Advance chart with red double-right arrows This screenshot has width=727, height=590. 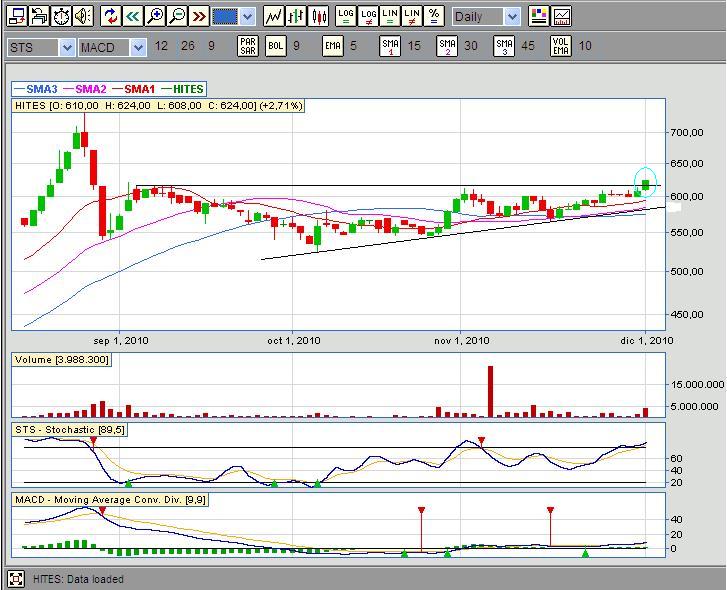199,17
